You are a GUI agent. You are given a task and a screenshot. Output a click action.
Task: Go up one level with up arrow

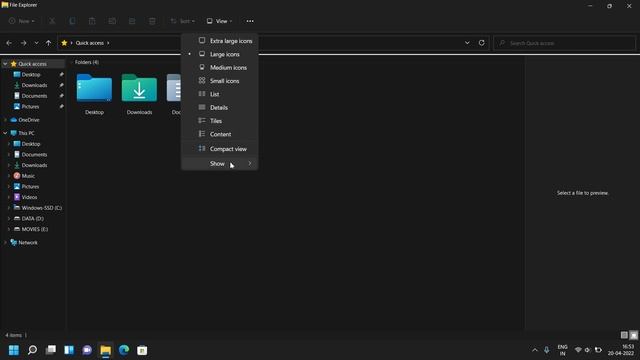(49, 43)
